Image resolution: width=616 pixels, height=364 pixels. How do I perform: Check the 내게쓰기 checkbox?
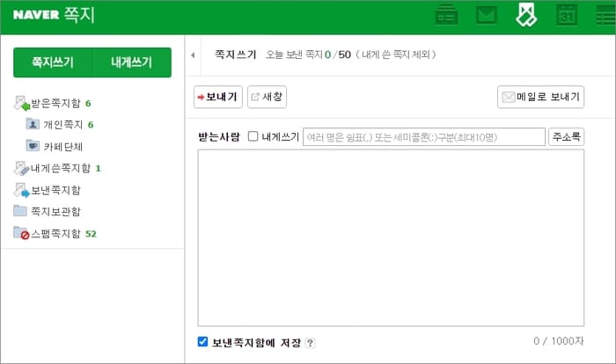click(x=253, y=136)
